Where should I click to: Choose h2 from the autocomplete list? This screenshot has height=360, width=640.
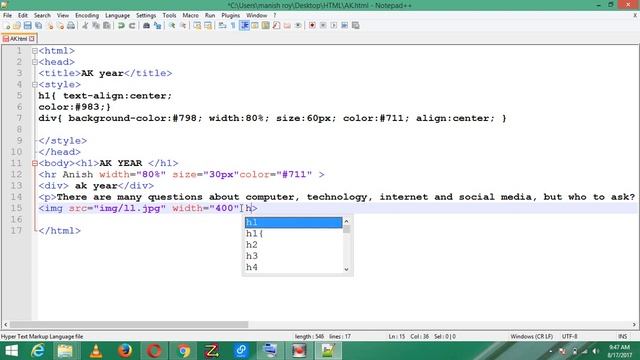coord(293,245)
